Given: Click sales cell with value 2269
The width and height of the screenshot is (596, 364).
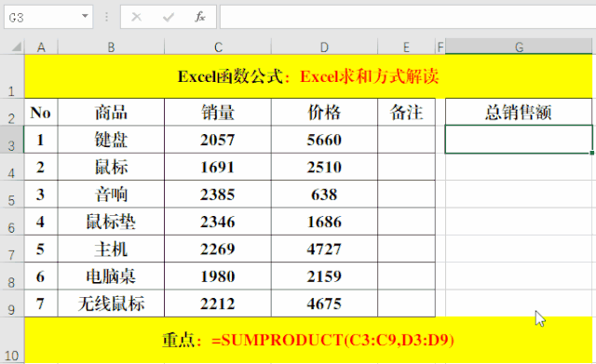Looking at the screenshot, I should coord(218,249).
